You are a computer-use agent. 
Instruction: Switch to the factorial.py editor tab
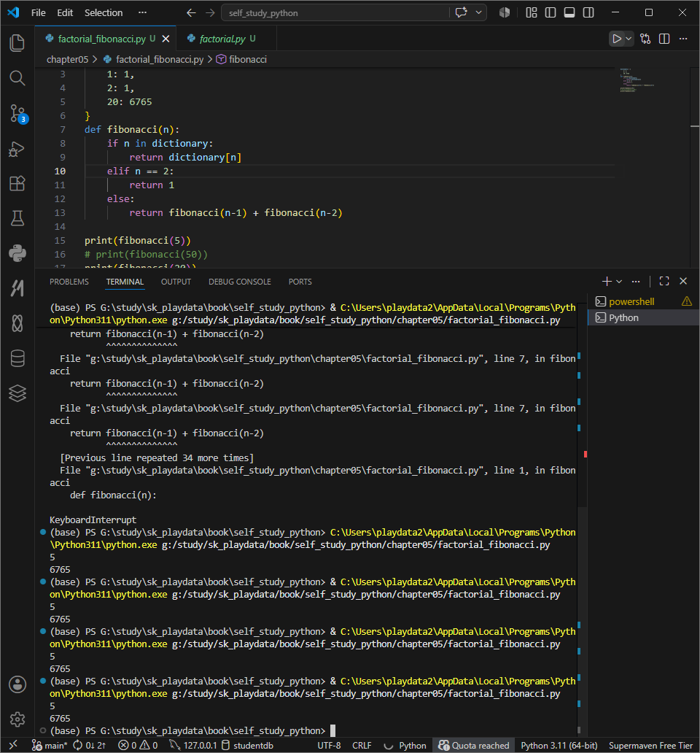pos(222,39)
